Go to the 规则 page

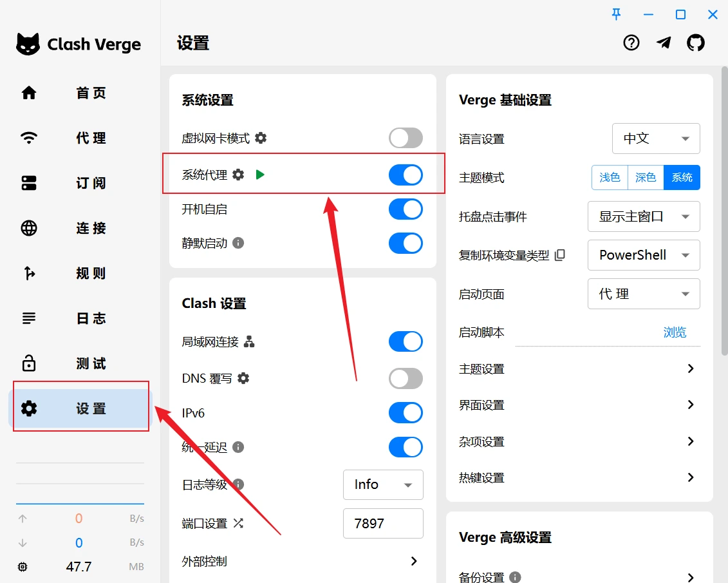[80, 273]
